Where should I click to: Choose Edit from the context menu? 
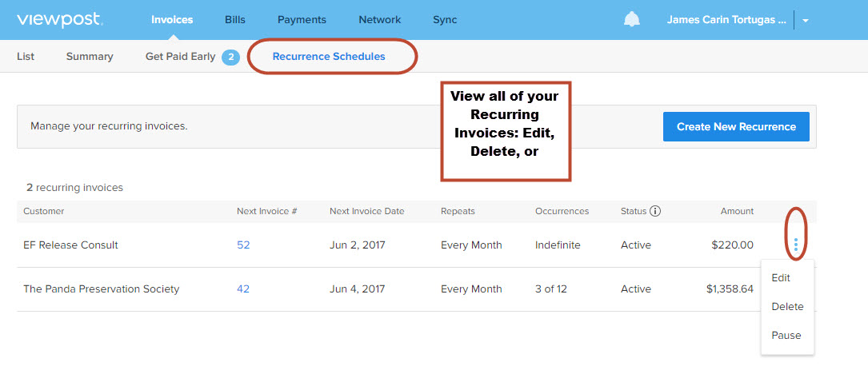[x=781, y=278]
